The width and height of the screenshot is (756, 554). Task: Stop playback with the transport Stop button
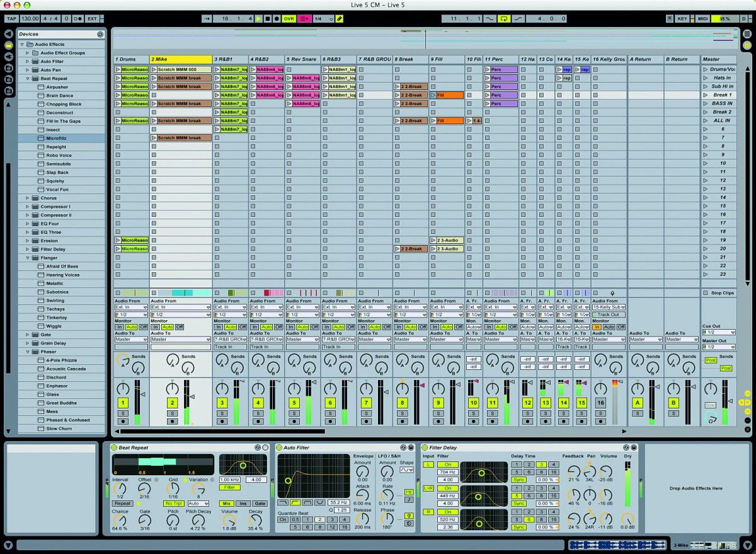(x=268, y=19)
